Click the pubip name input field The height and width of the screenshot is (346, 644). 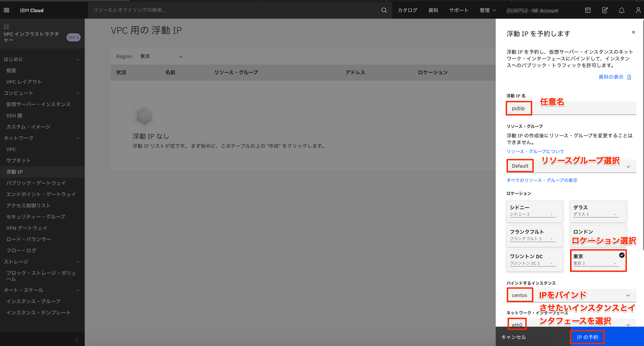[x=518, y=108]
